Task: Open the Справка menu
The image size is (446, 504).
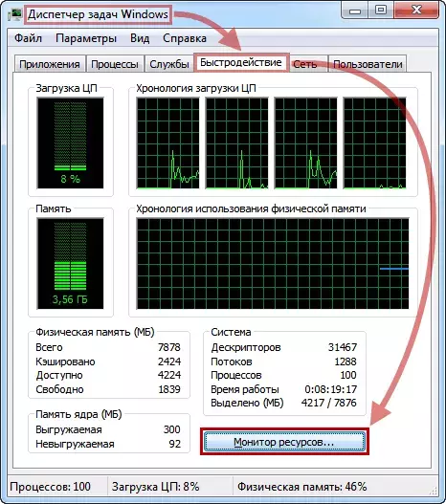Action: [185, 38]
